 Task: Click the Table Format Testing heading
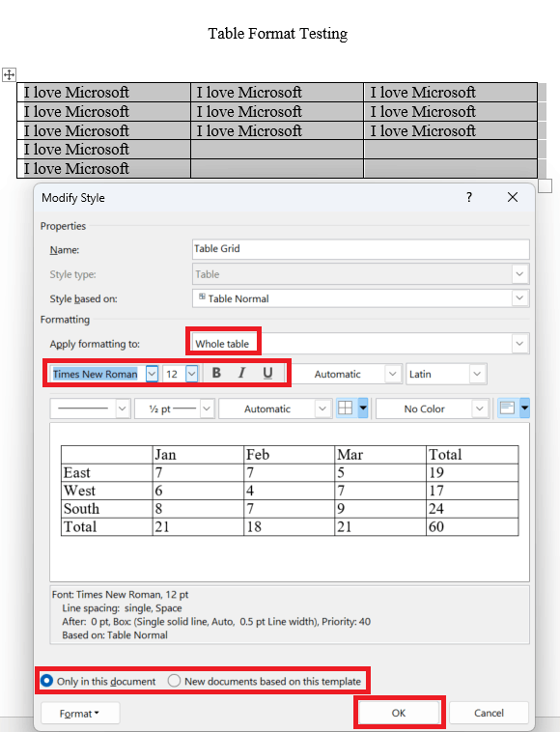point(278,34)
